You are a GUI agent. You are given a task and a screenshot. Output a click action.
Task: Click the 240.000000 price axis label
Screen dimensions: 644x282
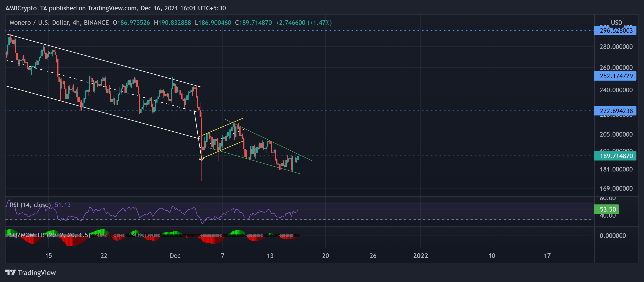(x=616, y=90)
